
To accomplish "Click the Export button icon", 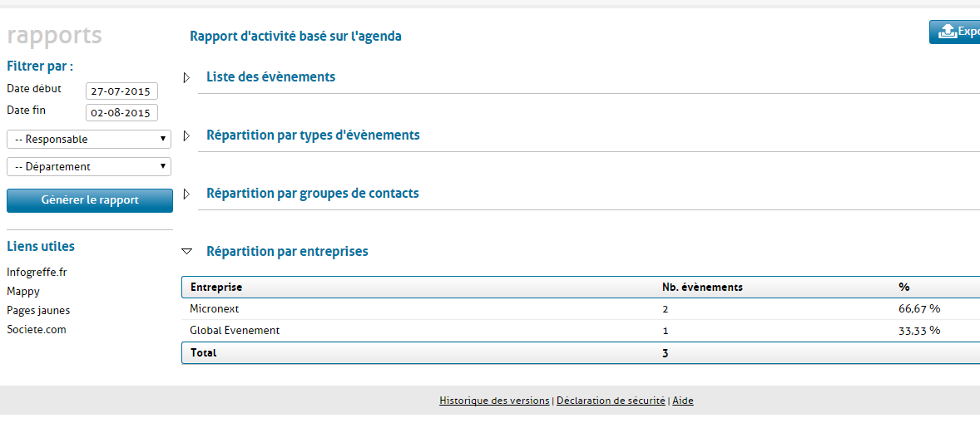I will (947, 32).
